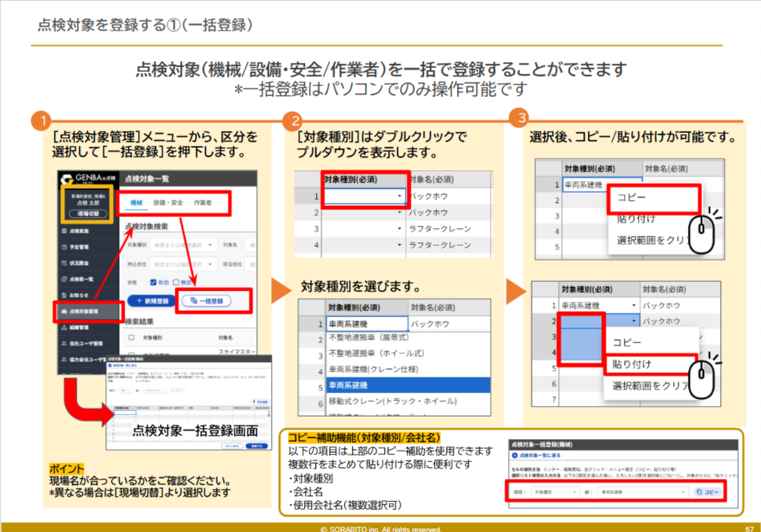Select 点検対象管理 in the sidebar
Viewport: 761px width, 532px height.
[x=63, y=311]
